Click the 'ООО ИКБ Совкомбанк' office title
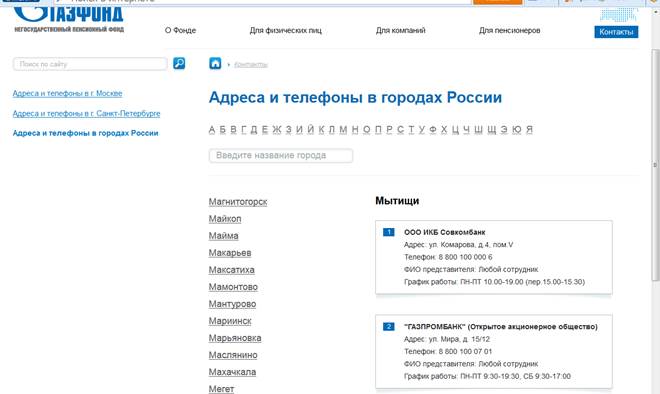The width and height of the screenshot is (660, 394). tap(444, 232)
